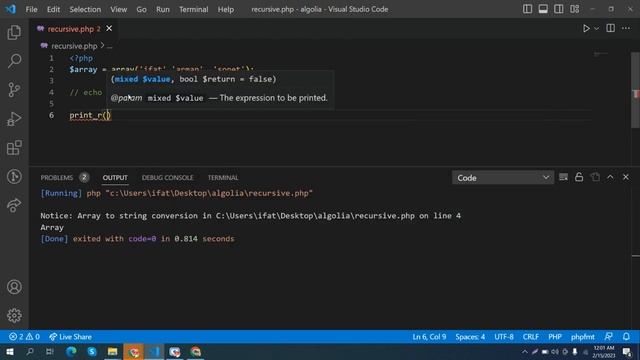
Task: Click the Ln 6, Col 9 status item
Action: 429,337
